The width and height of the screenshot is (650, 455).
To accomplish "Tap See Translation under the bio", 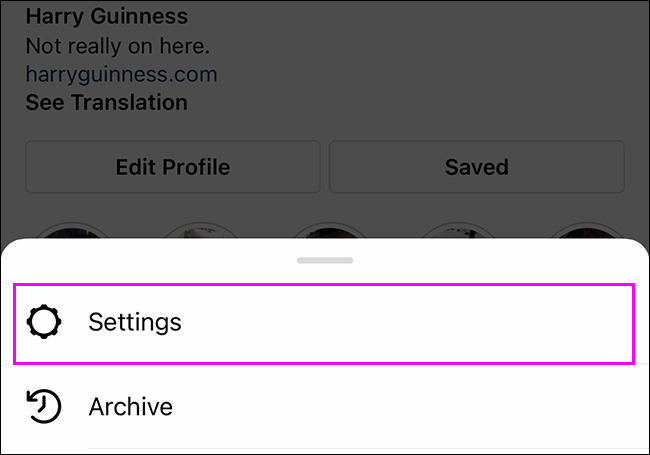I will coord(106,102).
